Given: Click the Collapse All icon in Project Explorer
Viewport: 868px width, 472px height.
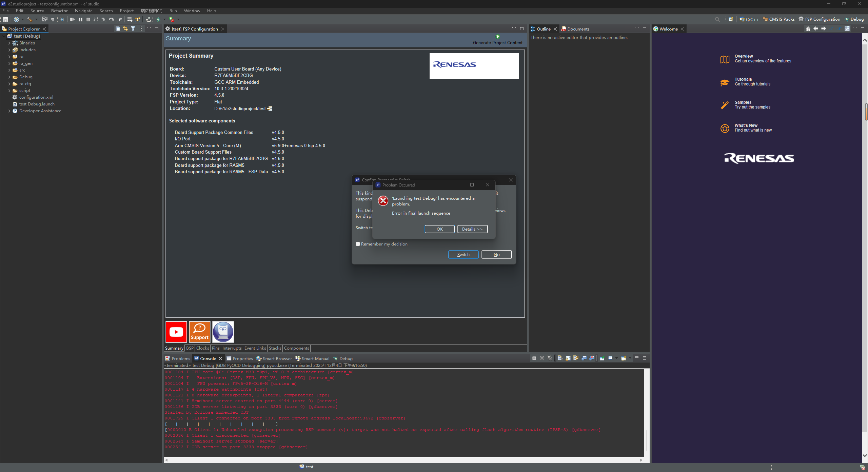Looking at the screenshot, I should click(118, 29).
